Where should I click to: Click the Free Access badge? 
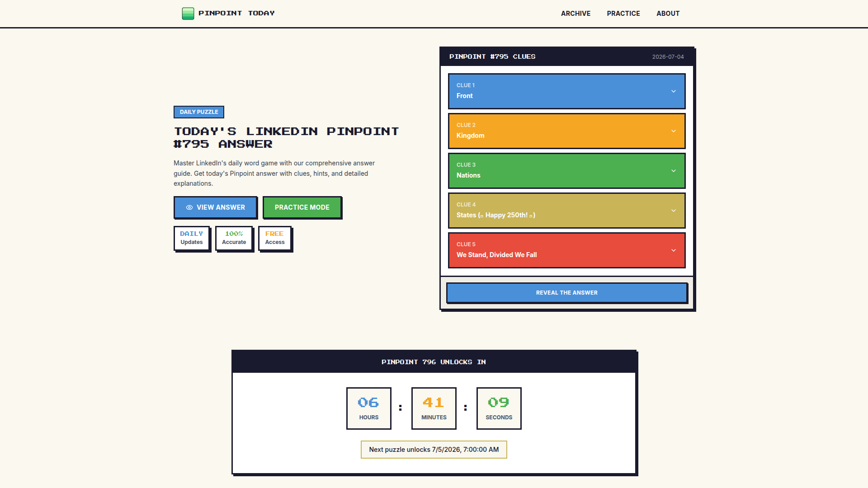[275, 238]
